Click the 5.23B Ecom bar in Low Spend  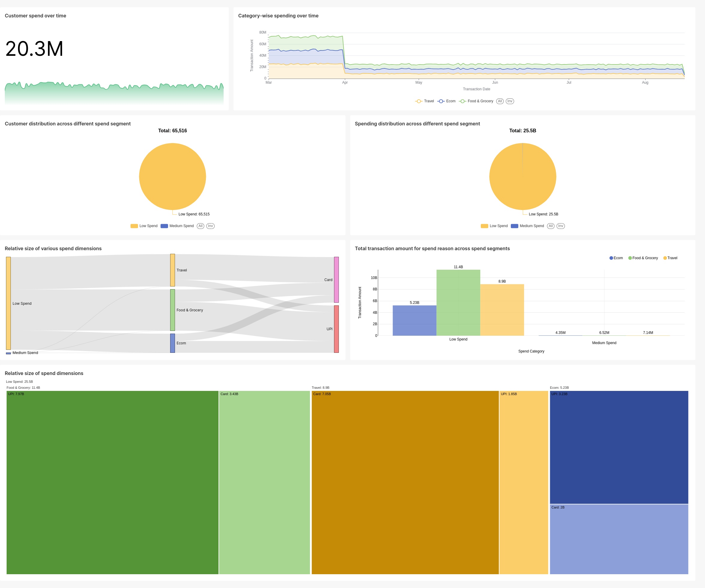[x=414, y=320]
